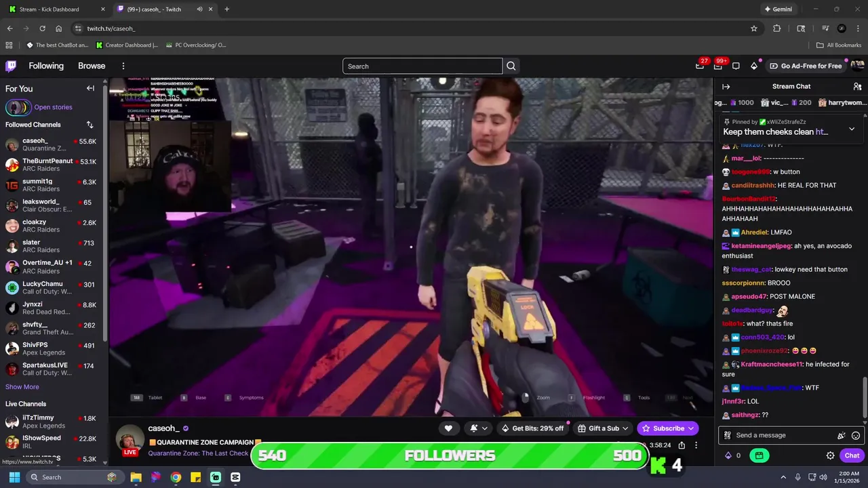The image size is (868, 488).
Task: Open the chat identity badge icon
Action: (x=728, y=436)
